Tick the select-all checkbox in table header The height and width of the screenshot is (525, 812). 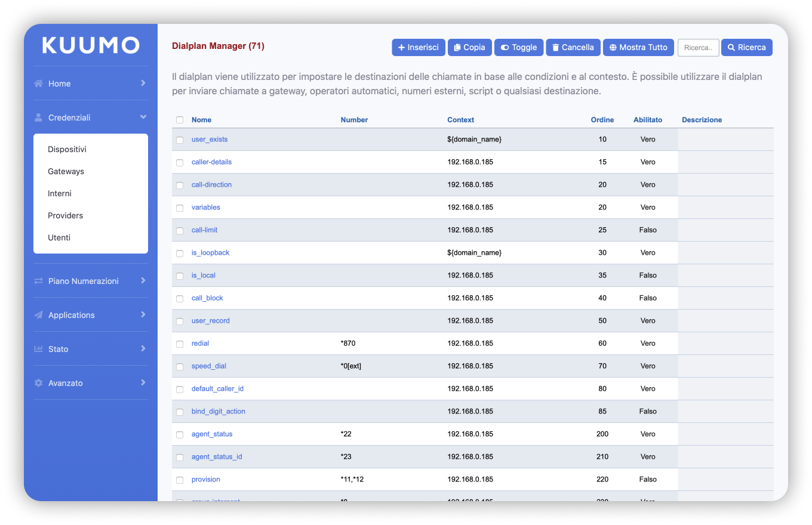pyautogui.click(x=180, y=120)
